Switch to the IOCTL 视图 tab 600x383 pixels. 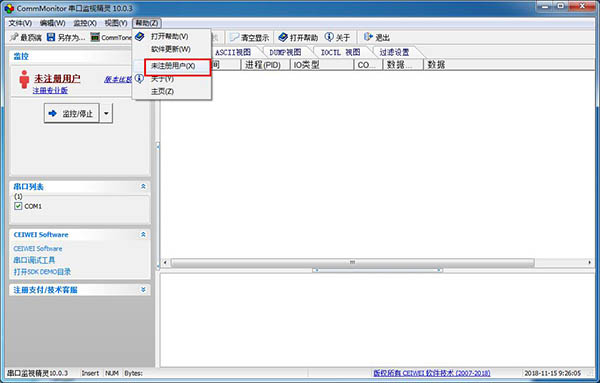(340, 52)
